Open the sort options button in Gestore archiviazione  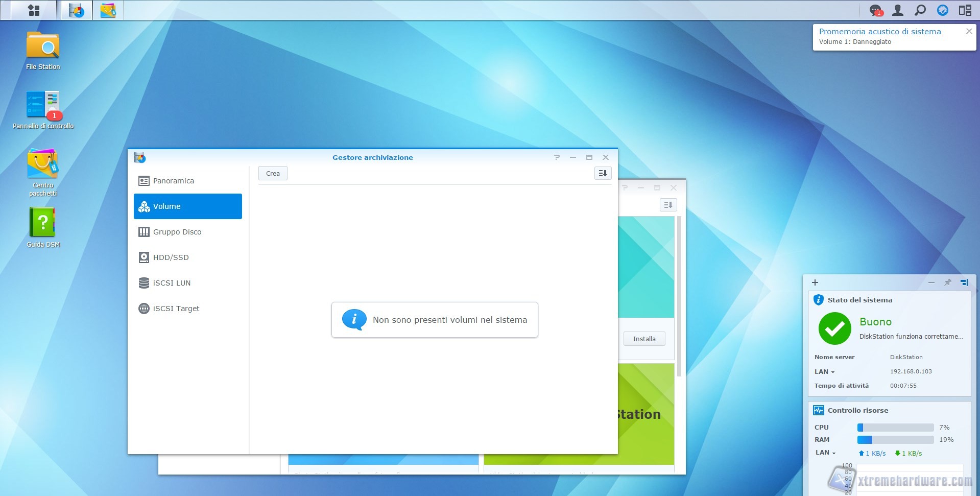(x=603, y=173)
